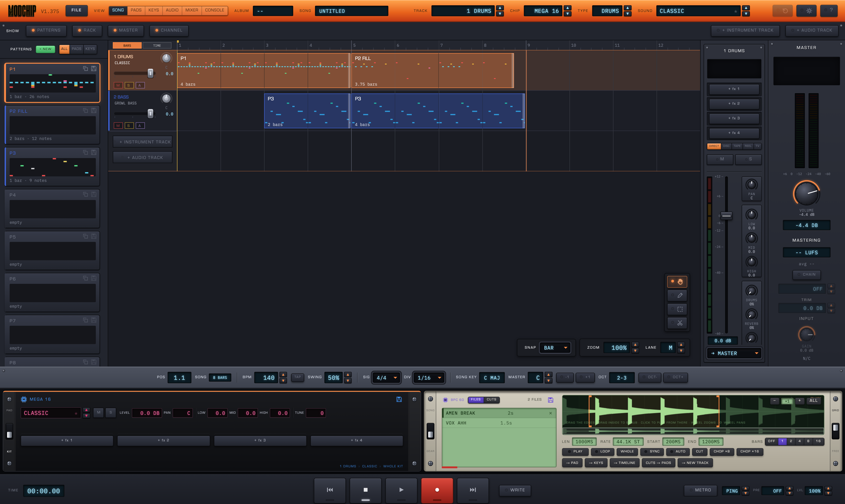Open the 4/4 time signature dropdown
This screenshot has height=504, width=845.
click(x=386, y=378)
